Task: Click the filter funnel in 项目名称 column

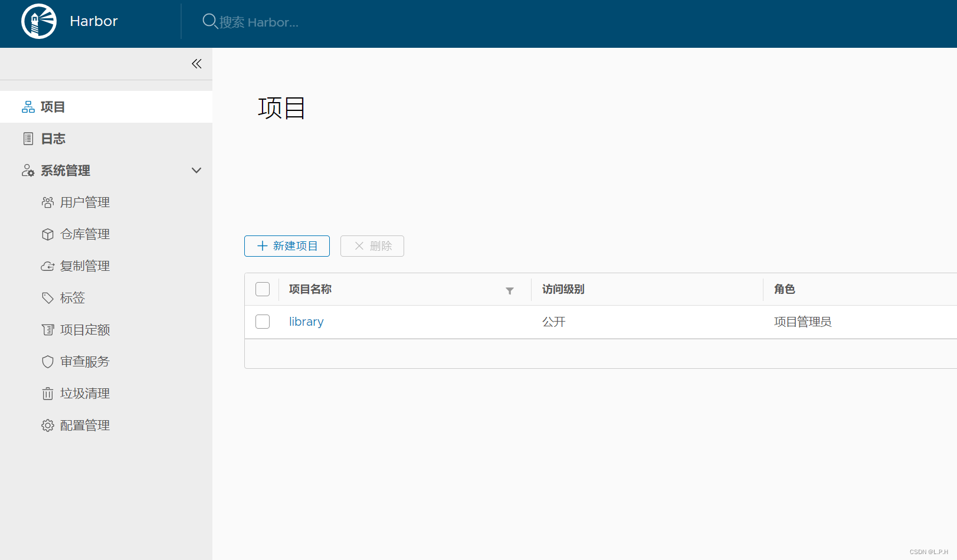Action: (510, 290)
